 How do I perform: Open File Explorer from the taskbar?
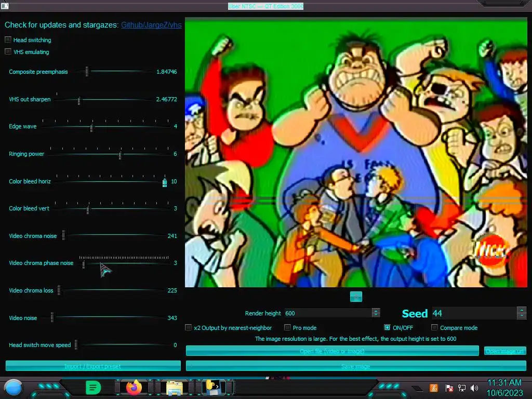(x=175, y=388)
